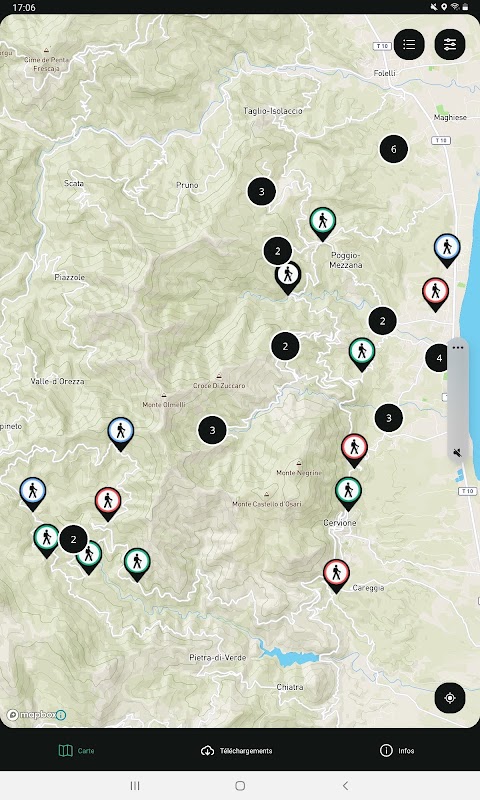Screen dimensions: 480x800
Task: Open the Mapbox attribution info icon
Action: (x=61, y=715)
